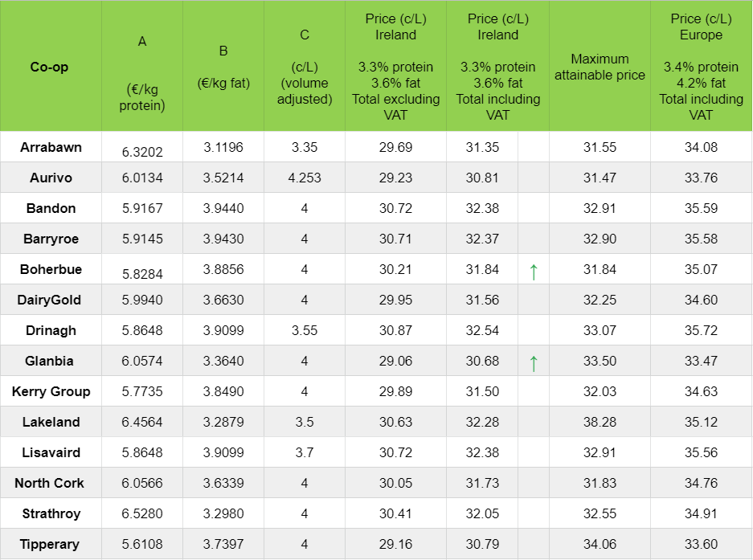753x560 pixels.
Task: Select Aurivo's C value 4.253
Action: coord(305,178)
